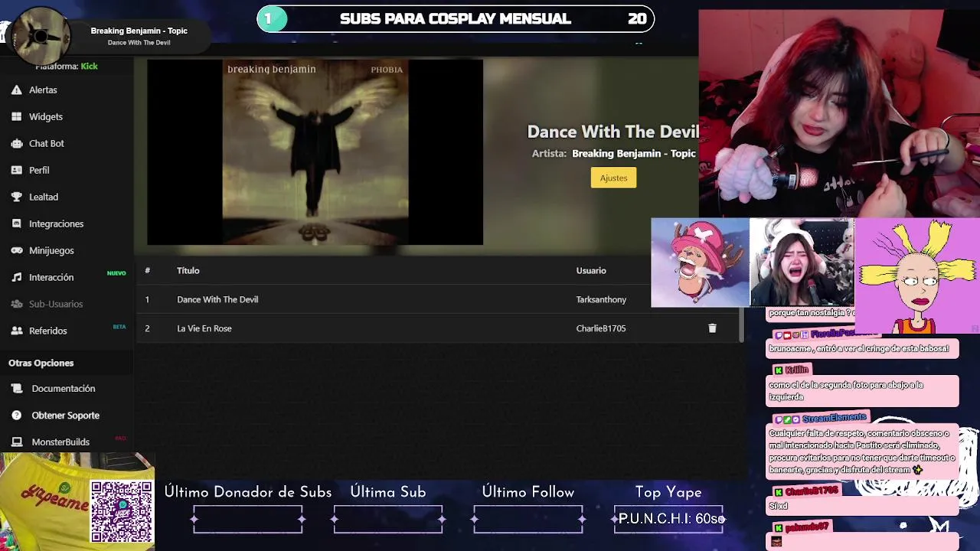Select queue row Dance With The Devil

tap(437, 299)
